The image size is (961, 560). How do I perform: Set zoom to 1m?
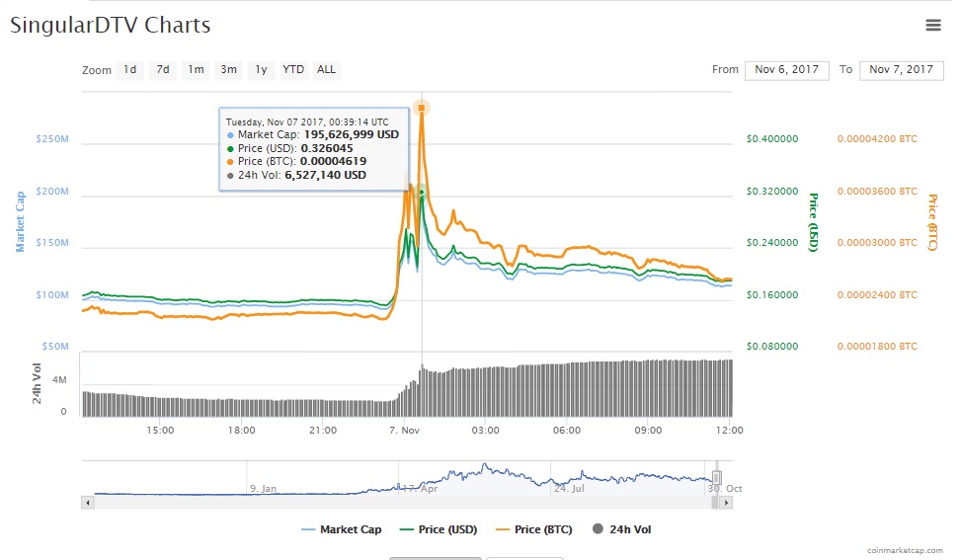click(197, 70)
